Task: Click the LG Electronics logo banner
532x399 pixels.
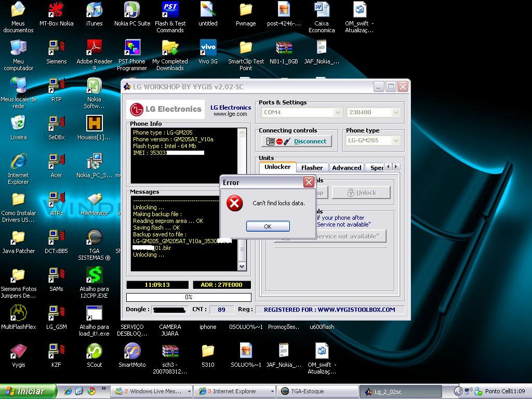Action: (166, 109)
